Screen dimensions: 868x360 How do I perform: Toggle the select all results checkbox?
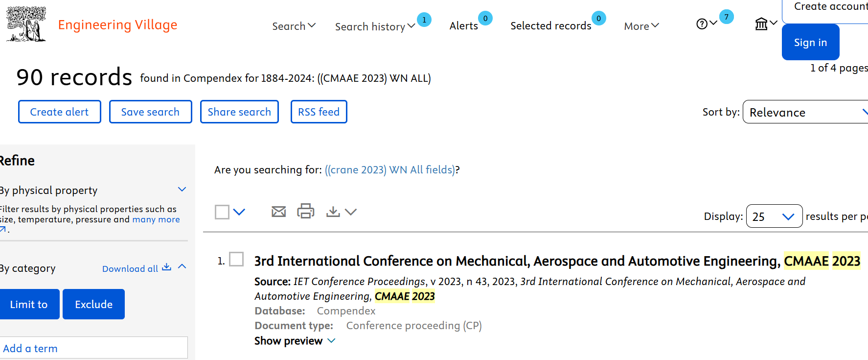pos(222,212)
